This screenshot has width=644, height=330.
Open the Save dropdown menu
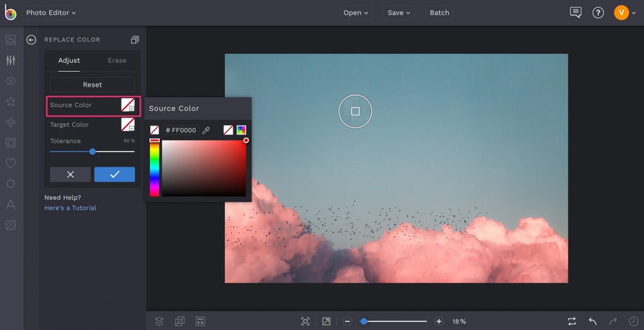(x=399, y=12)
